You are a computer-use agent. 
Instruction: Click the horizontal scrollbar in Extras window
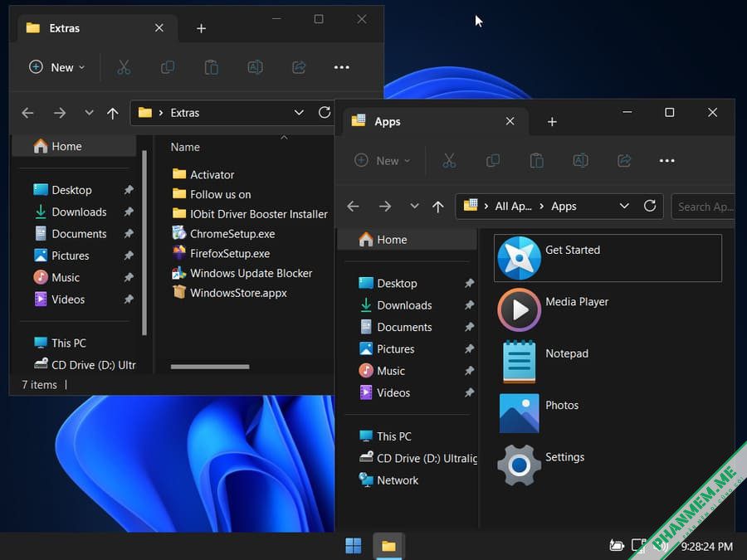pos(210,367)
